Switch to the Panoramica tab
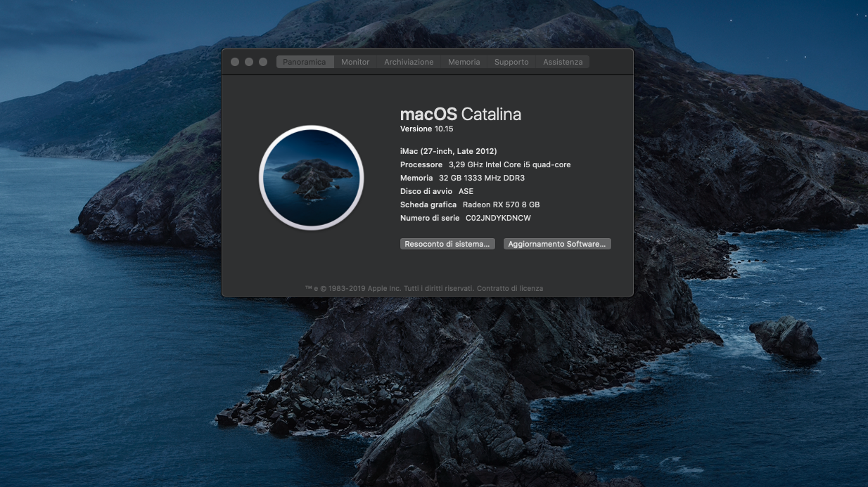 [x=305, y=62]
